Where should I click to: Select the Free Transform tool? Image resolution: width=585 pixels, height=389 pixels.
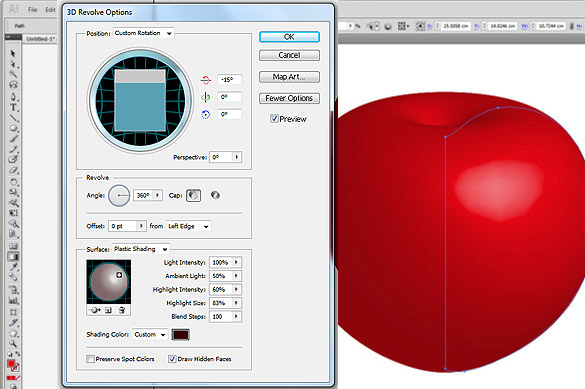point(13,213)
